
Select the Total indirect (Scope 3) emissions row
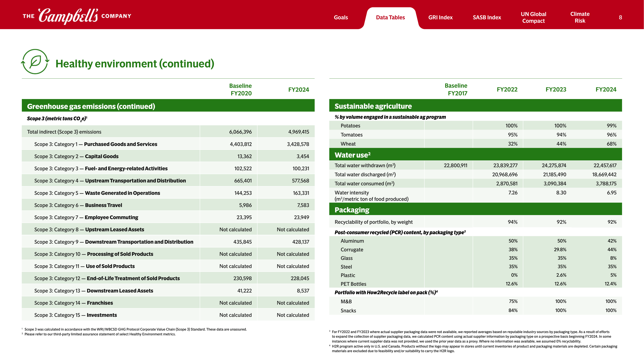coord(168,132)
